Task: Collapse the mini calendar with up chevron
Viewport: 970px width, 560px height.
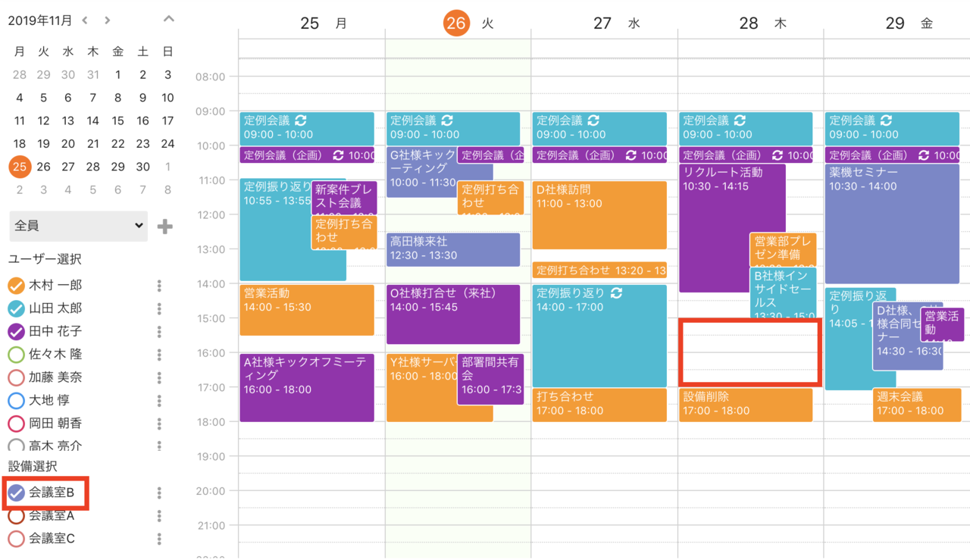Action: [x=168, y=20]
